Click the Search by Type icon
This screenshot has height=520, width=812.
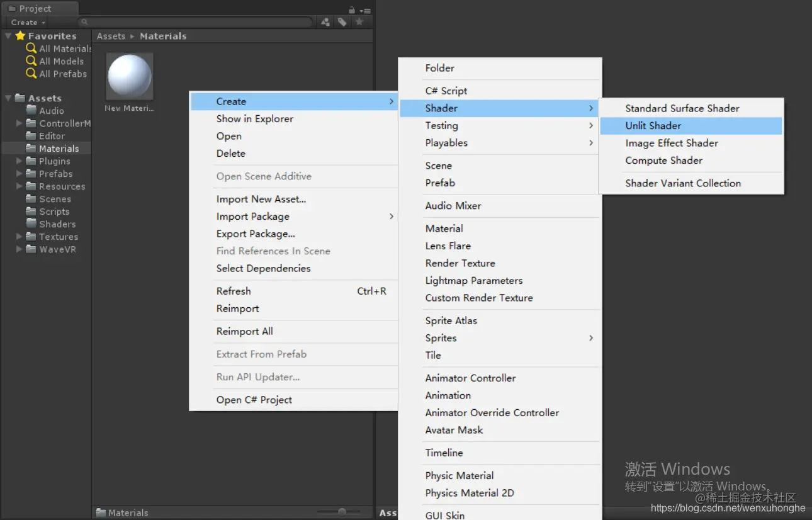pyautogui.click(x=325, y=22)
